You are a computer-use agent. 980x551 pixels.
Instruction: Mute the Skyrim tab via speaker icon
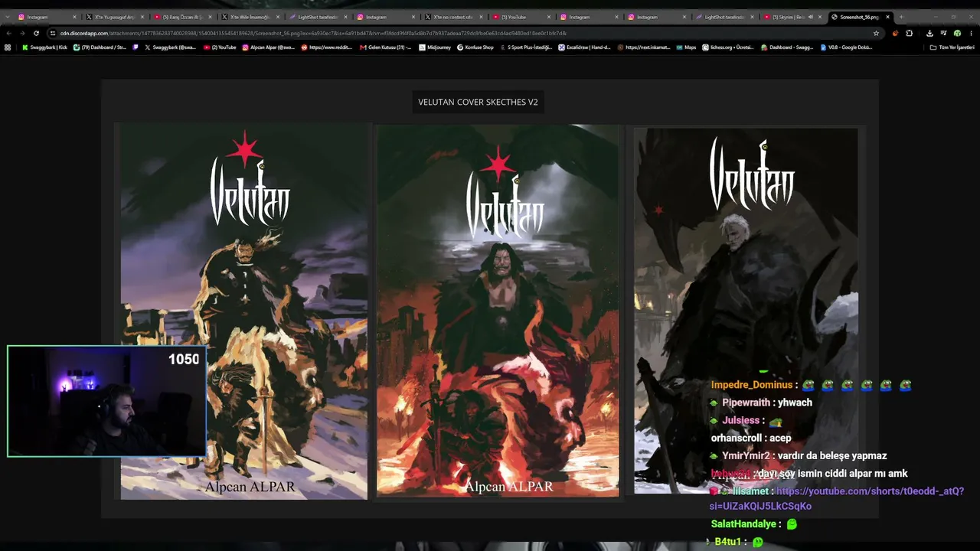[810, 17]
